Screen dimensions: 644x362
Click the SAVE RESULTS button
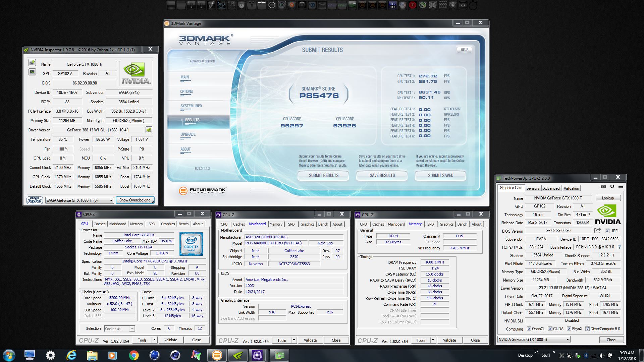[x=382, y=175]
